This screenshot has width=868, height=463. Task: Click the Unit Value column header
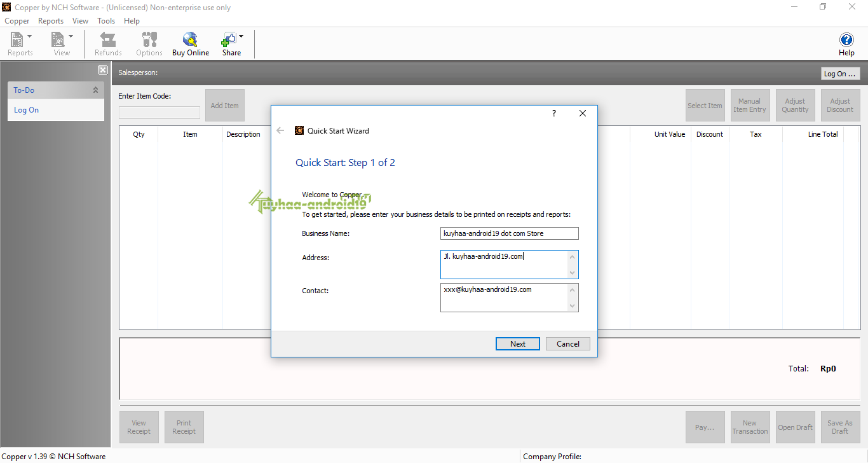[661, 134]
